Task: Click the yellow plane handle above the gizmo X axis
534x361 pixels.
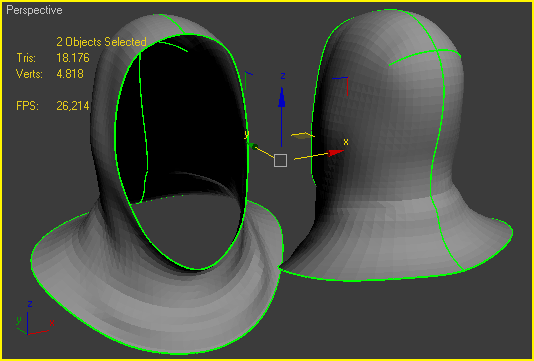Action: click(302, 136)
